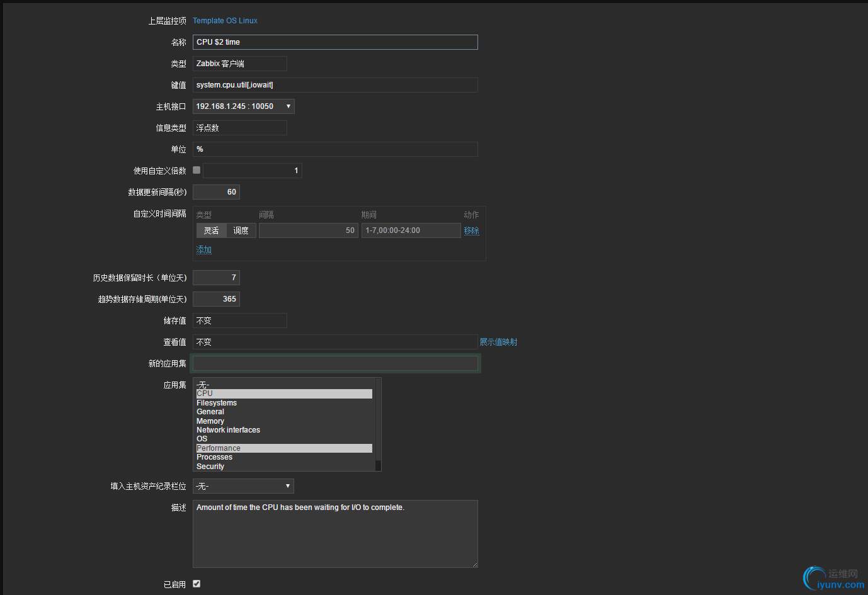Select General in the applications list
The width and height of the screenshot is (868, 595).
point(284,412)
